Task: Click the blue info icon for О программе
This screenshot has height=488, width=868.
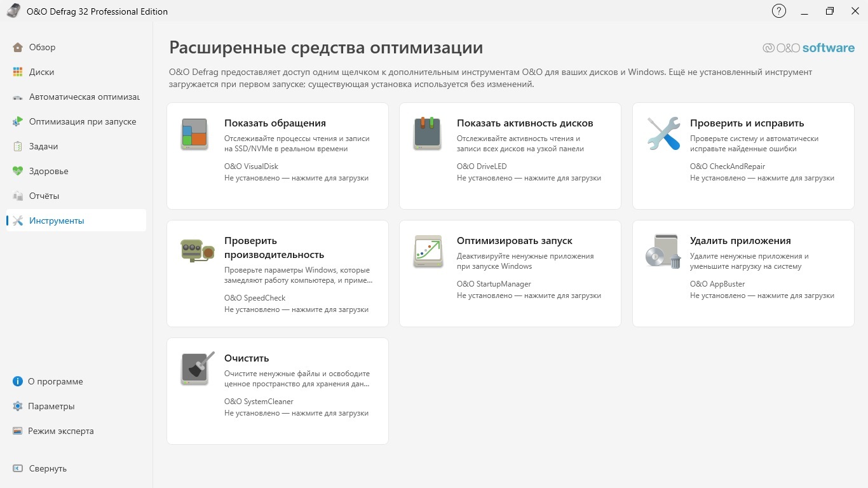Action: click(x=18, y=381)
